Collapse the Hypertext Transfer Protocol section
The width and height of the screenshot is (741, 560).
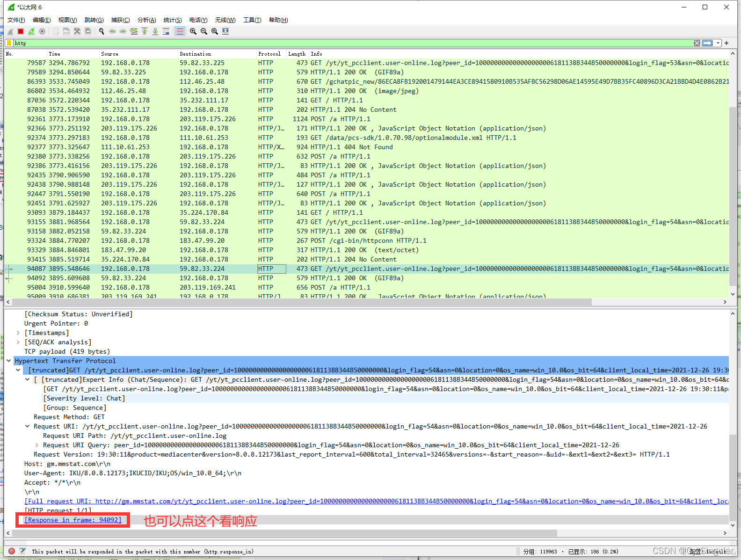(9, 361)
